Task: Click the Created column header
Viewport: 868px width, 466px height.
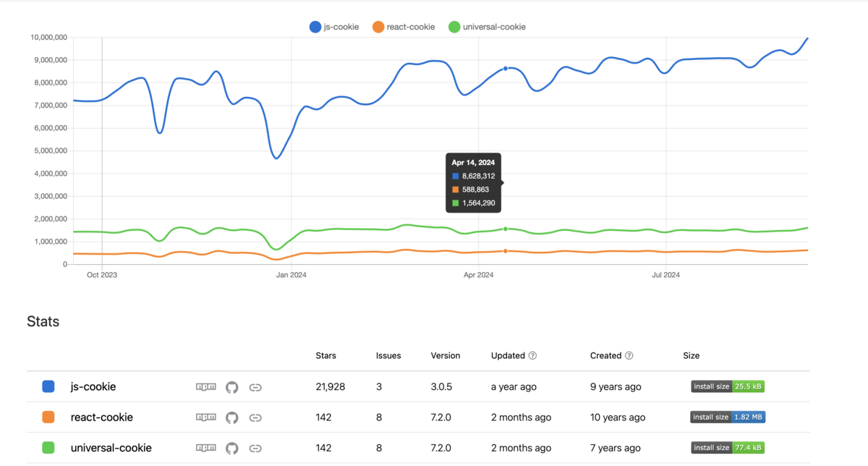Action: coord(606,356)
